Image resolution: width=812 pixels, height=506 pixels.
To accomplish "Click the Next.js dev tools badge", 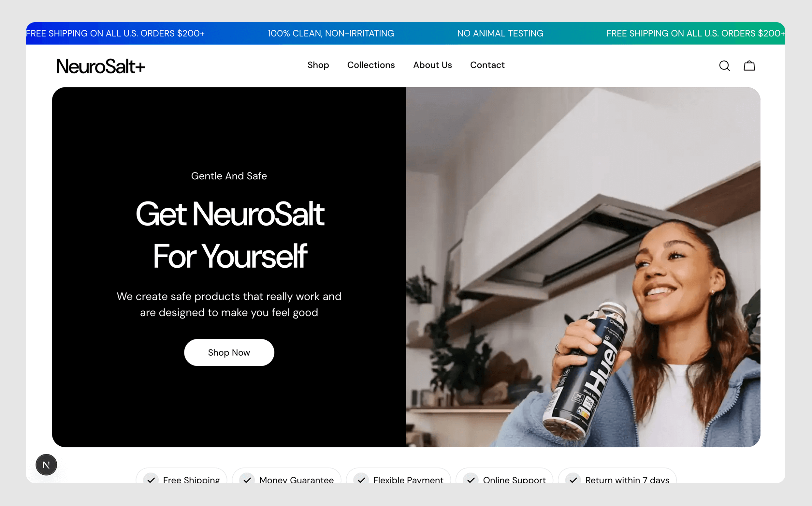I will 46,465.
